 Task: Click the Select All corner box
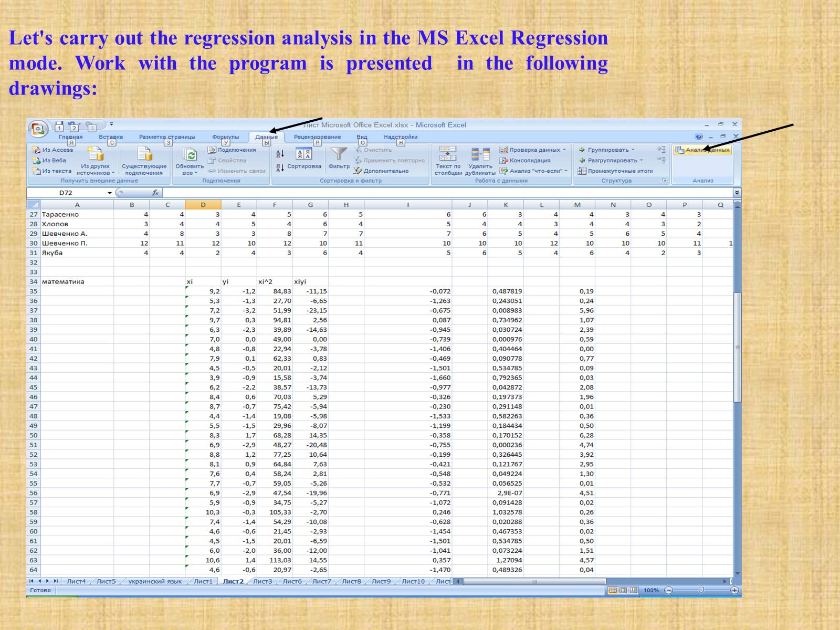[34, 205]
